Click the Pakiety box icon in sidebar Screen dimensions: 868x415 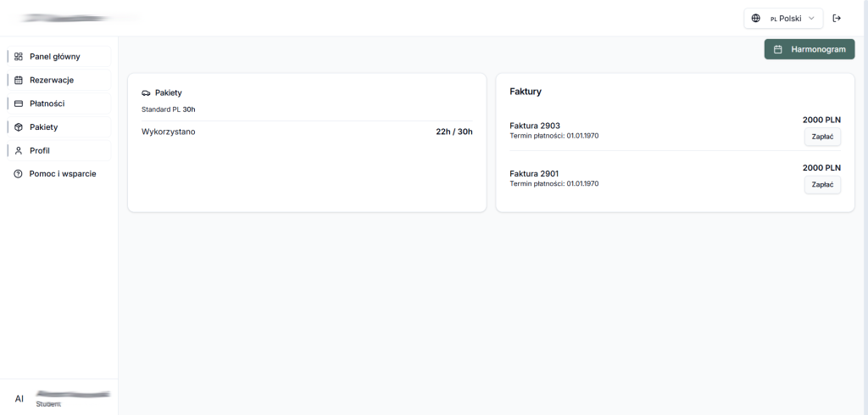(19, 127)
